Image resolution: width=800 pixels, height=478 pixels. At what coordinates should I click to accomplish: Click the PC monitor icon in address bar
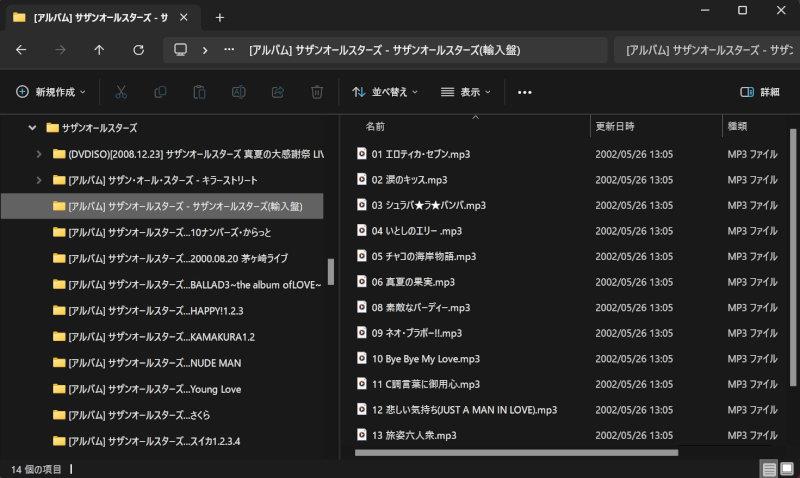coord(180,49)
